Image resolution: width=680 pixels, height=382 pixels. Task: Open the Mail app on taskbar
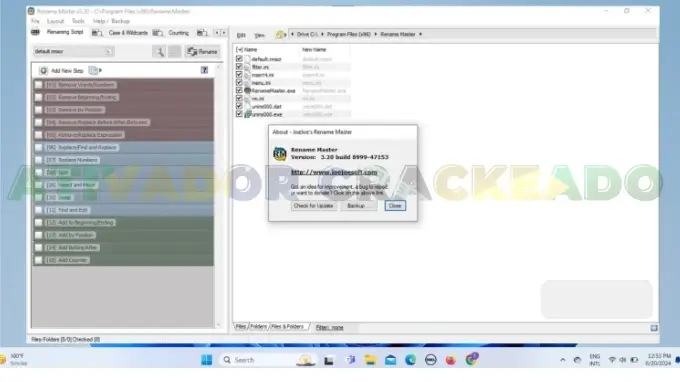[390, 360]
